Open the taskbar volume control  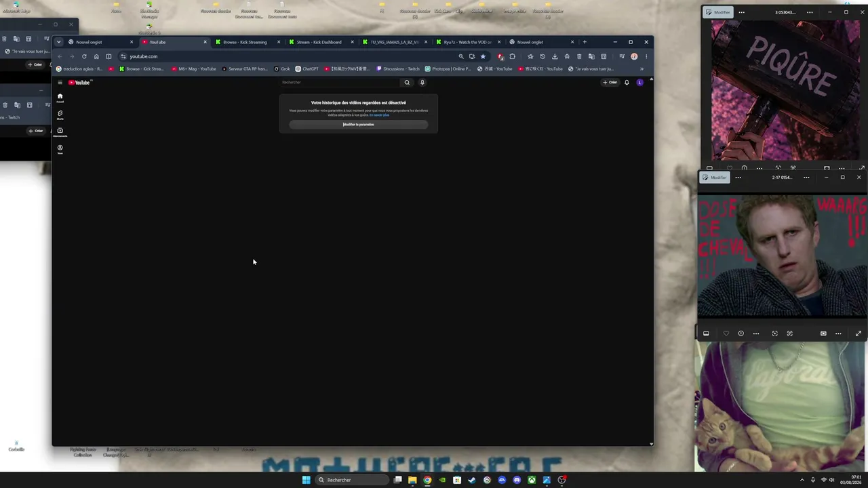(x=832, y=480)
